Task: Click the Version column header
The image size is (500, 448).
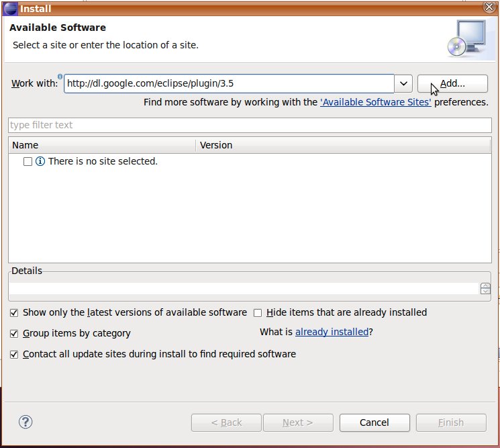Action: [342, 145]
